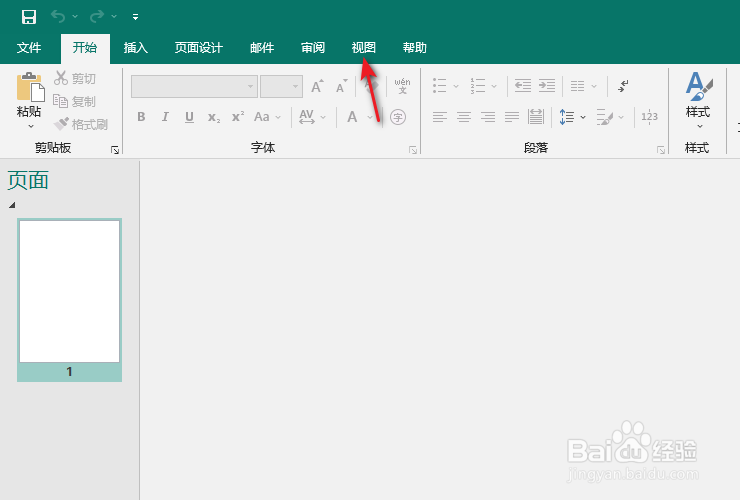Screen dimensions: 740x500
Task: Open the 文件 tab
Action: click(29, 48)
